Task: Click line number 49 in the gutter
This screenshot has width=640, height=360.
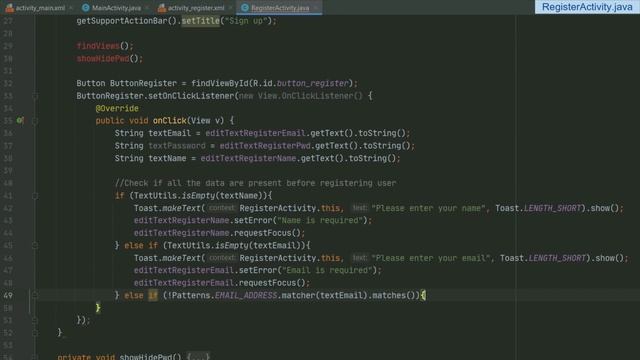Action: (x=8, y=296)
